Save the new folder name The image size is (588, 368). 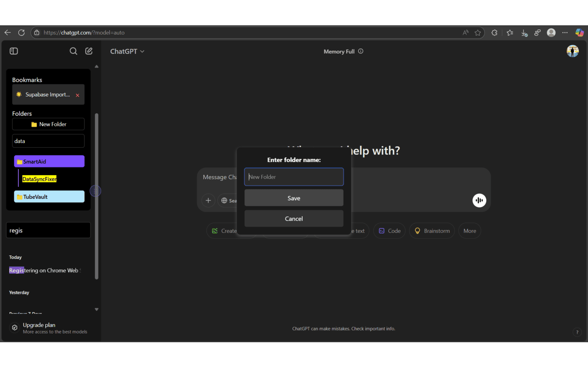click(294, 198)
